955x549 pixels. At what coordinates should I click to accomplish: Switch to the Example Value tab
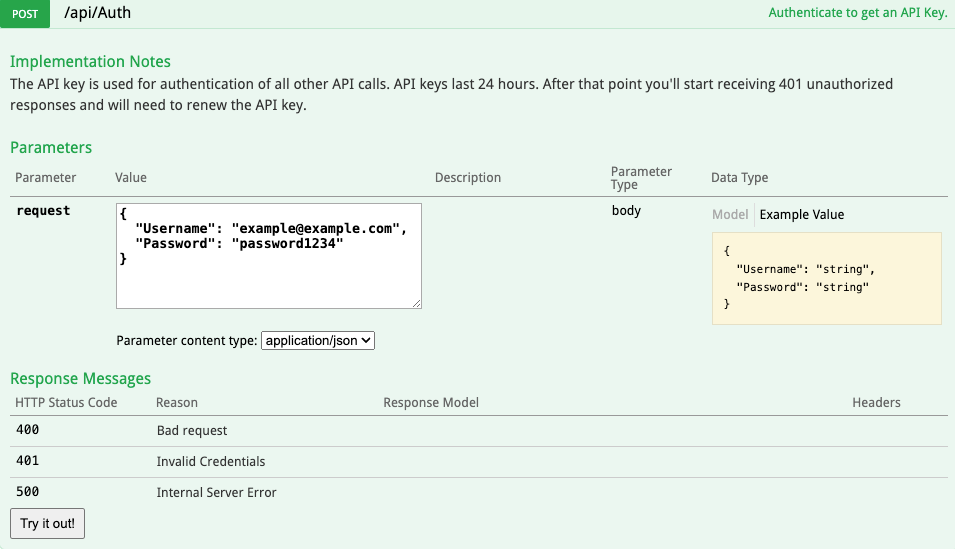(802, 214)
